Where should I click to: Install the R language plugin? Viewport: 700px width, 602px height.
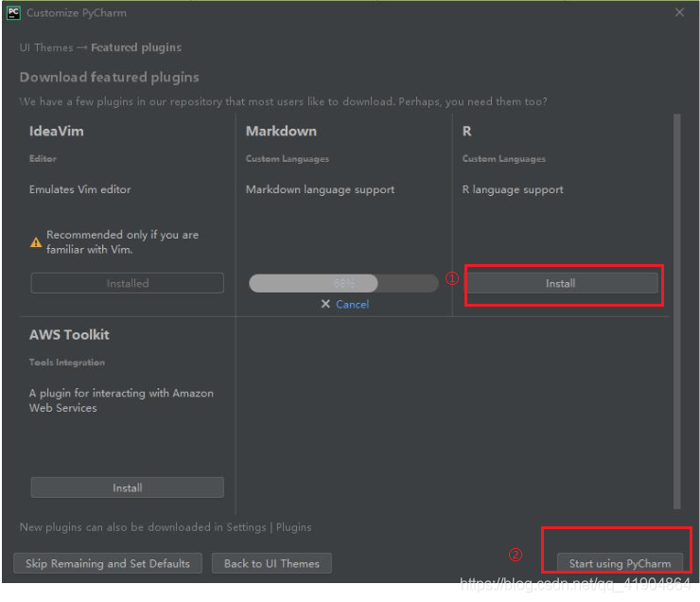pyautogui.click(x=563, y=284)
